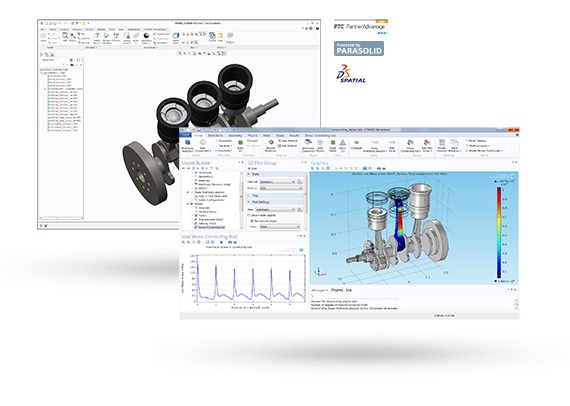This screenshot has width=570, height=406.
Task: Click Mesh 1 triangle icon in ribbon
Action: 342,145
